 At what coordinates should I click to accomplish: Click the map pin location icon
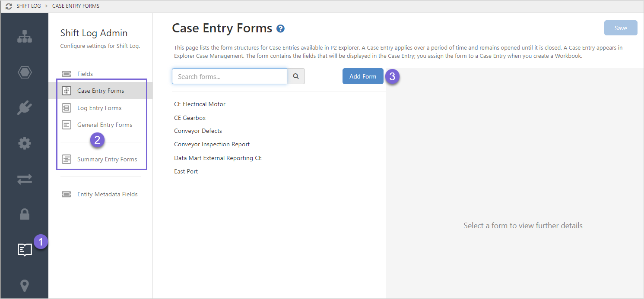click(x=25, y=286)
